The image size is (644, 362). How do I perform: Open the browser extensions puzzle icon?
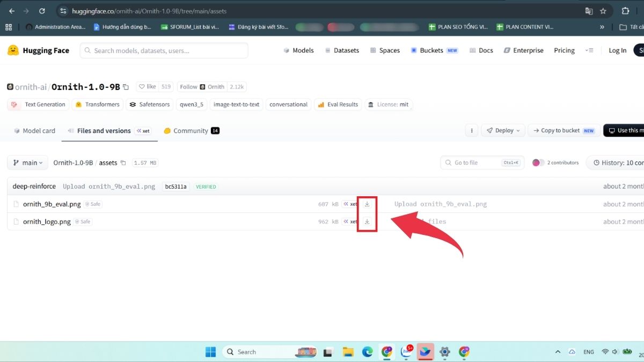[625, 11]
